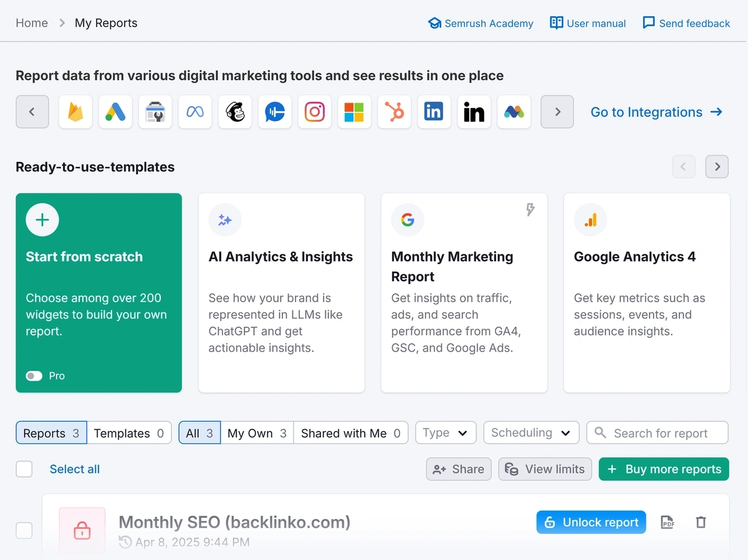This screenshot has width=748, height=560.
Task: Click the View limits button
Action: 545,469
